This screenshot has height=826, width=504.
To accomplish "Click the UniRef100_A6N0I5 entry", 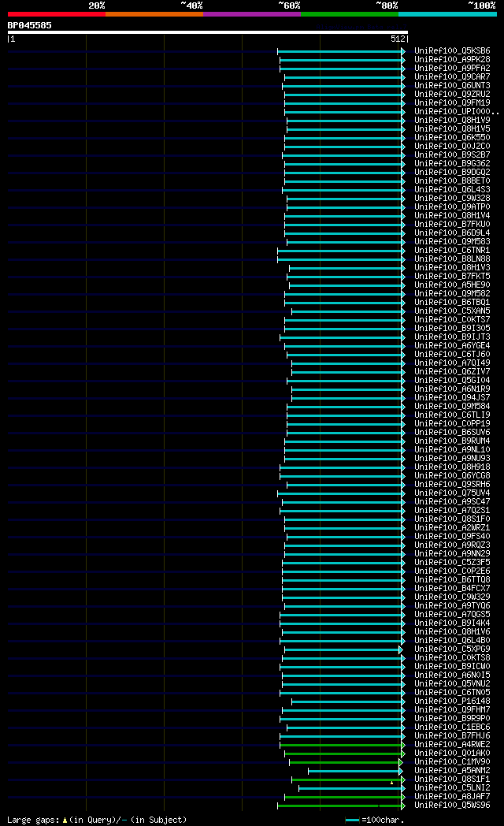I will pyautogui.click(x=452, y=675).
